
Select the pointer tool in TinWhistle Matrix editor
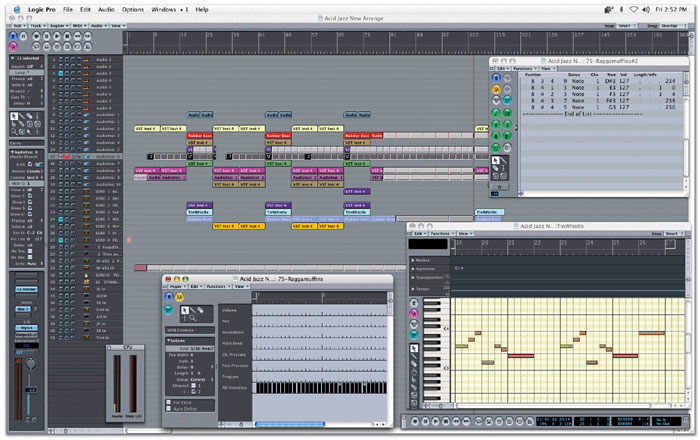414,348
